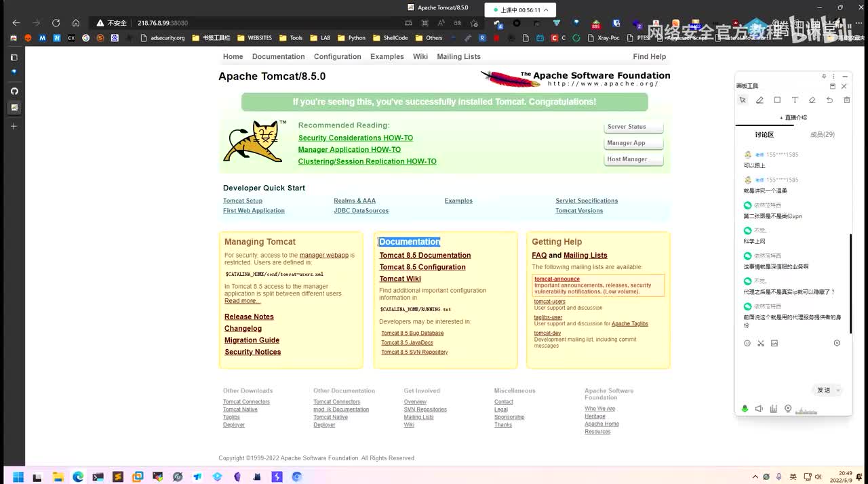Switch to the 讨论区 discussion tab
This screenshot has height=484, width=868.
point(764,134)
